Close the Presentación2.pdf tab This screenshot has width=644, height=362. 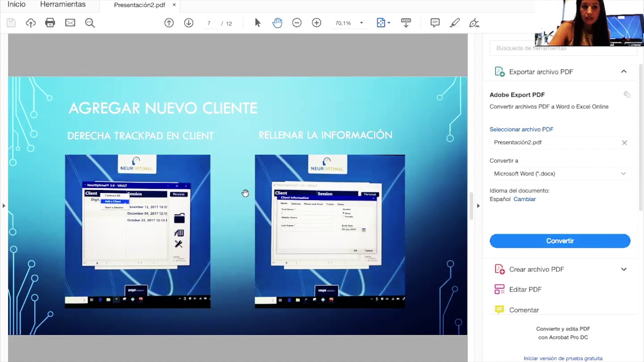pos(174,5)
